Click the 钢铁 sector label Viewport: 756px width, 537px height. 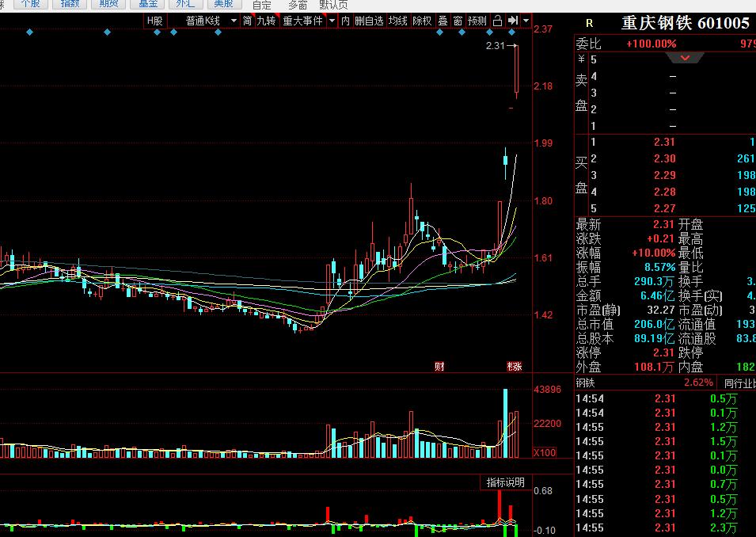(586, 383)
